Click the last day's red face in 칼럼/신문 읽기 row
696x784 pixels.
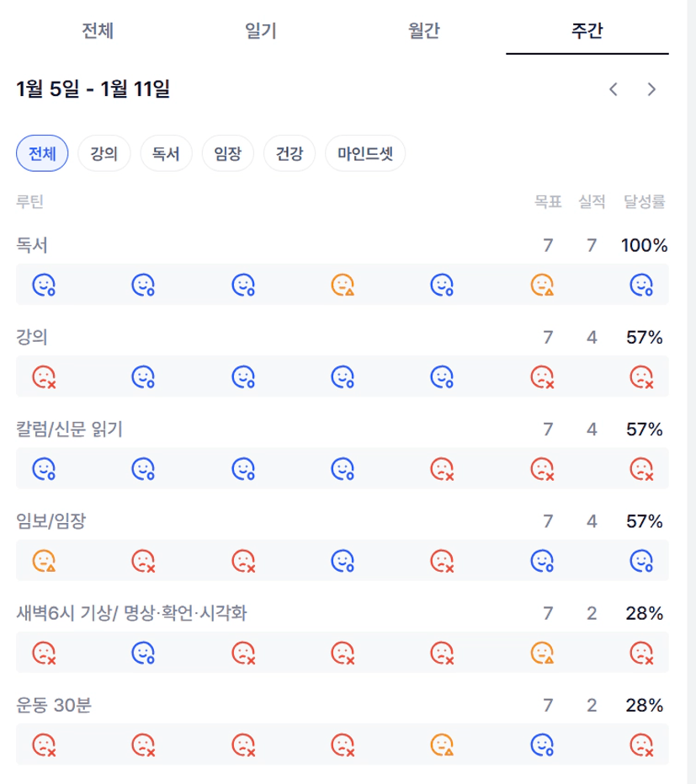[642, 468]
